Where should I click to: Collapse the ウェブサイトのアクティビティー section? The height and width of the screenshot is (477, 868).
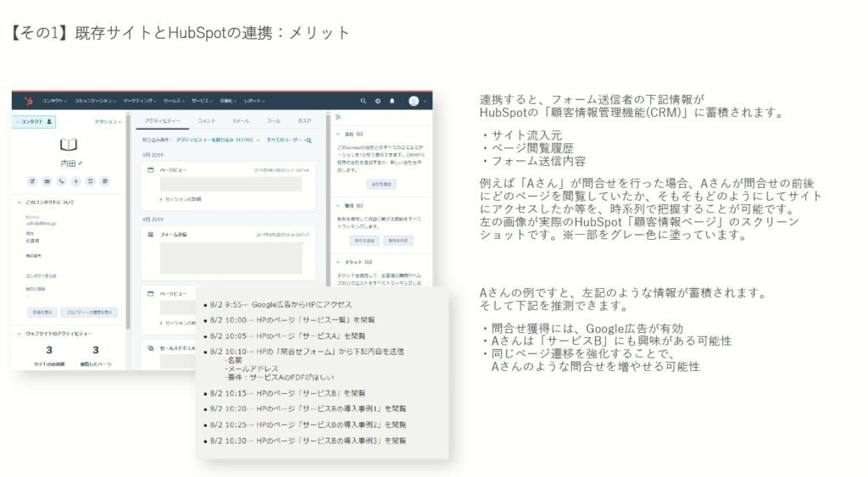point(19,334)
